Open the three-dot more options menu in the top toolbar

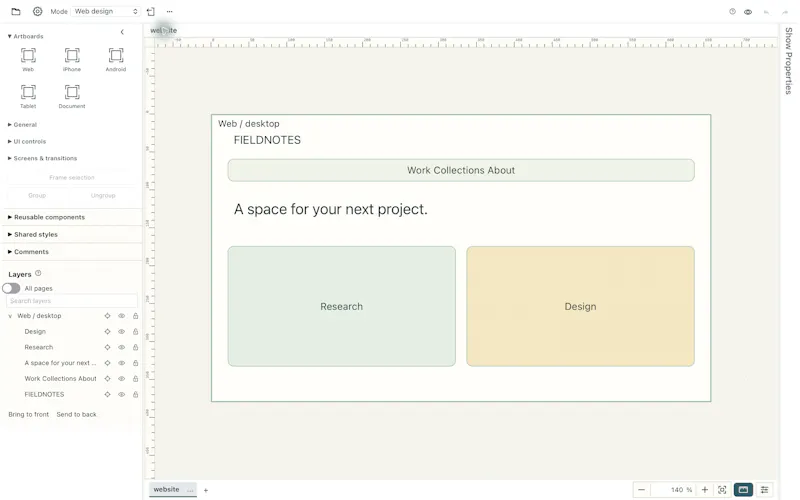169,11
